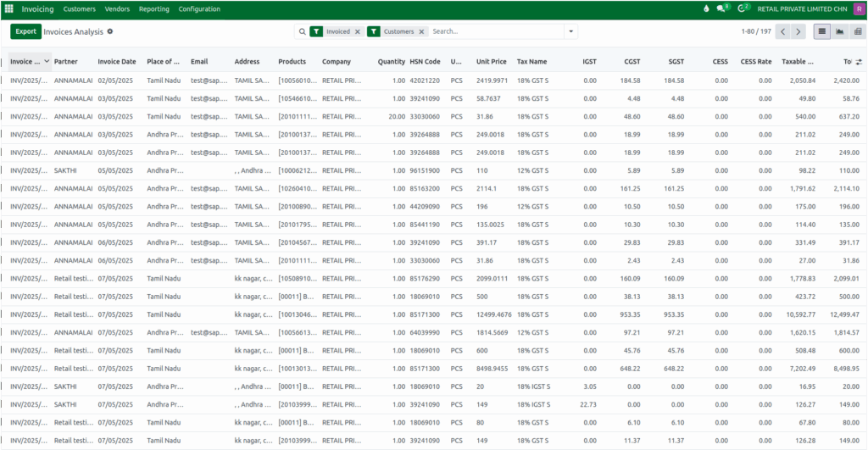
Task: Click in the Search input field
Action: (x=495, y=31)
